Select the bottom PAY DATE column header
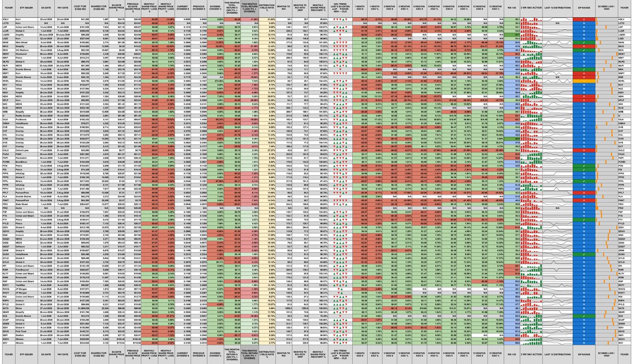 point(63,355)
